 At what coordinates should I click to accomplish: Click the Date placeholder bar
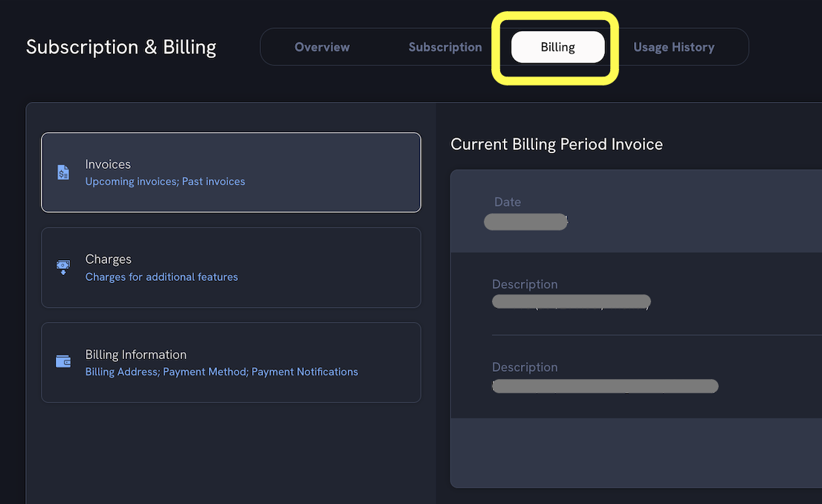click(525, 222)
